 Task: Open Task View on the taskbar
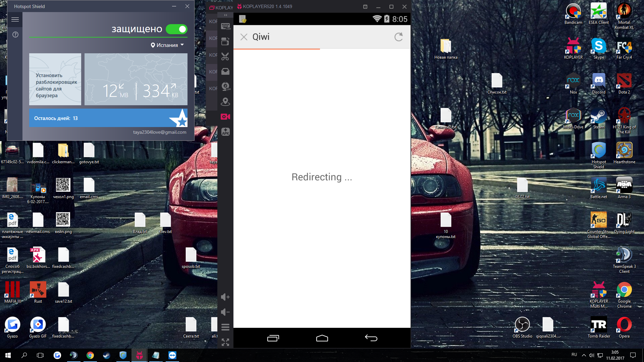[40, 355]
